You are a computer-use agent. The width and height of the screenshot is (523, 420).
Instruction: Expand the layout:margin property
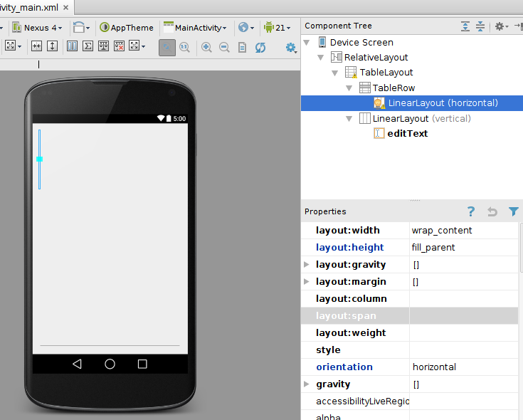(307, 282)
